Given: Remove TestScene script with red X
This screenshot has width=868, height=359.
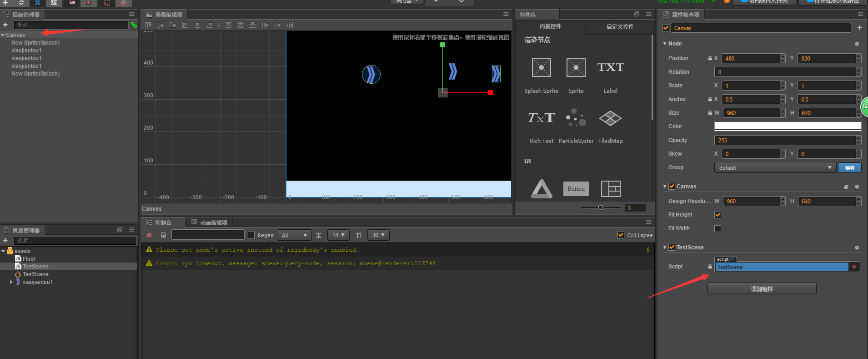Looking at the screenshot, I should click(x=854, y=267).
